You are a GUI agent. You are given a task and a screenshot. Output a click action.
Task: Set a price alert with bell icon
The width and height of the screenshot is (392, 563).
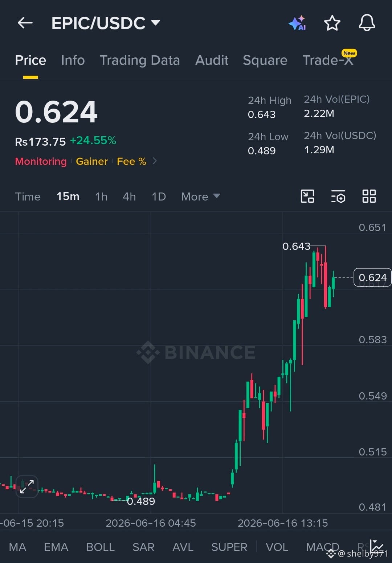point(367,23)
